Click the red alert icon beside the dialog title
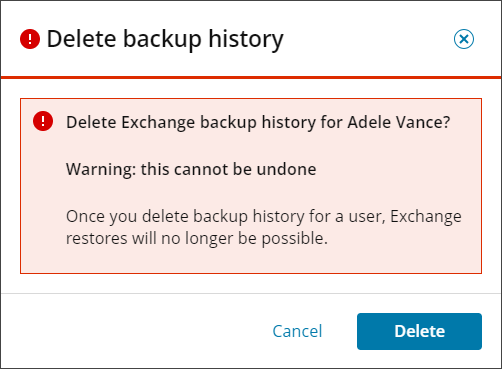 click(30, 39)
